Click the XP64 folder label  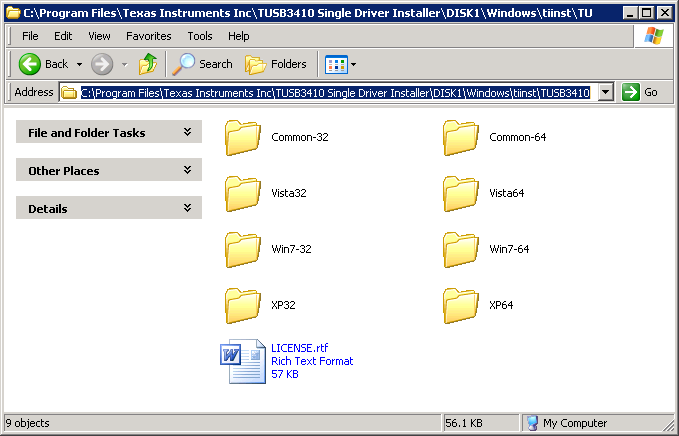click(501, 305)
